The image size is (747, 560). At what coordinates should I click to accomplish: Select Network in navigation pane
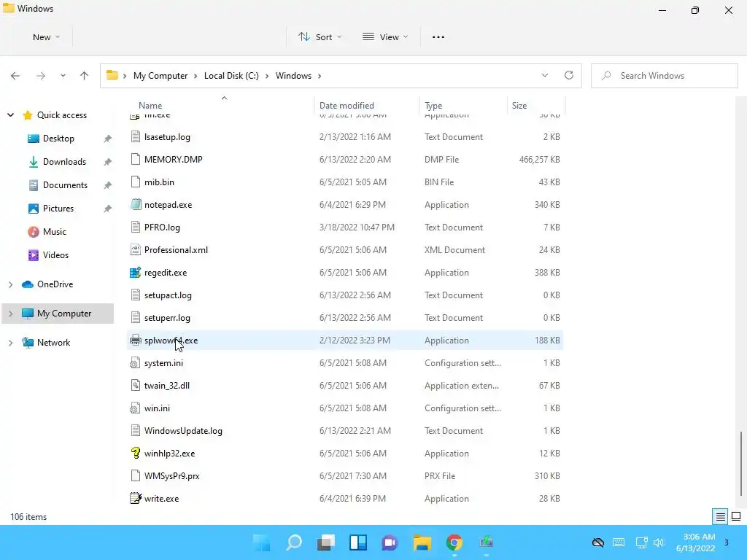coord(53,343)
